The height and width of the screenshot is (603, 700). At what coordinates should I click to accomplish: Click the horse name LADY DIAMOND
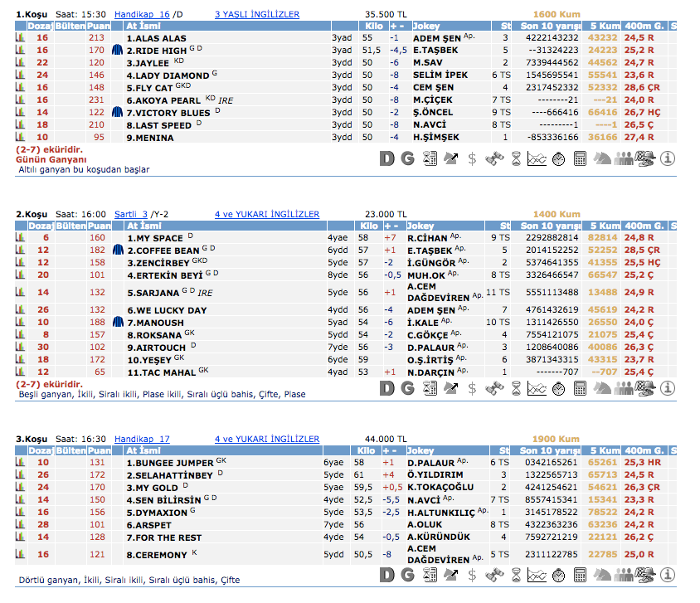point(168,75)
